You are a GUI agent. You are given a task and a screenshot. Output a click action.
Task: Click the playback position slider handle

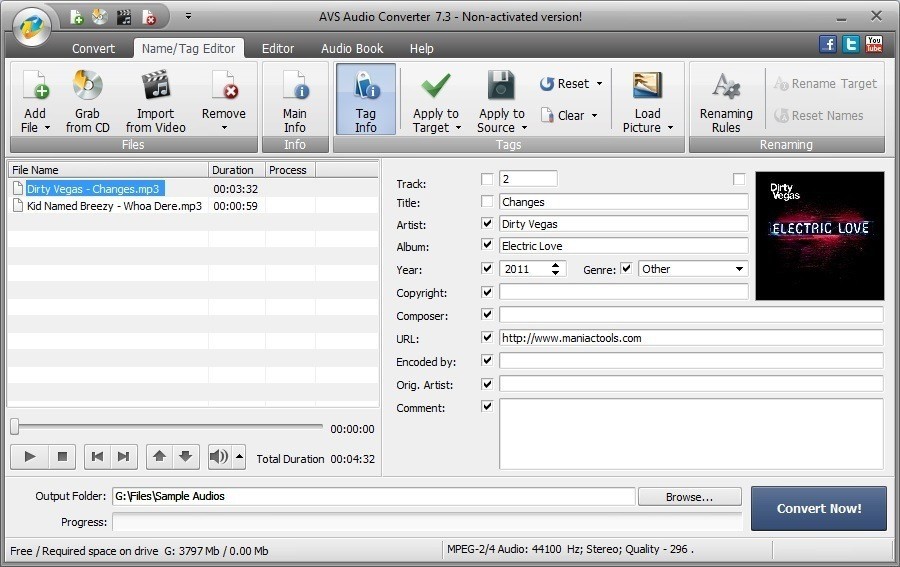click(x=15, y=426)
